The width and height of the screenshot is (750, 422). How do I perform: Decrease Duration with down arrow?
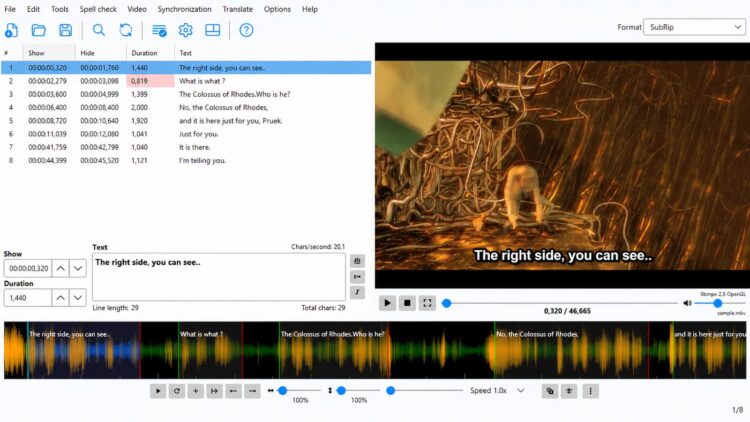pyautogui.click(x=77, y=298)
